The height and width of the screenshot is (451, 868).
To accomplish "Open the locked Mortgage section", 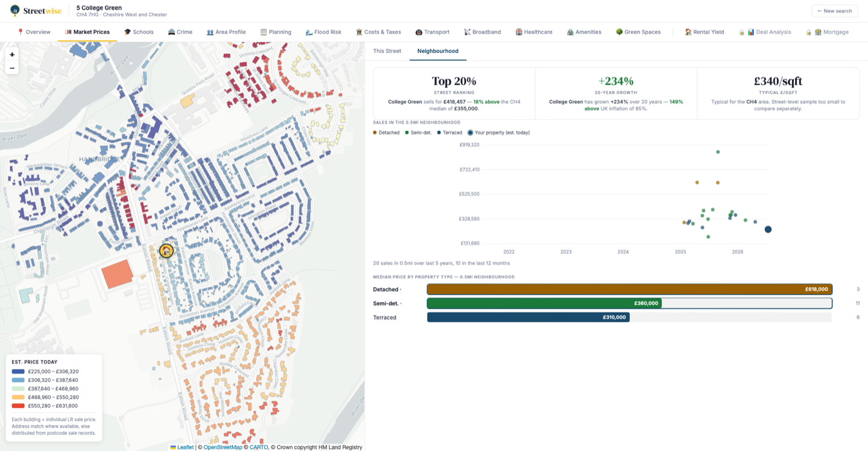I will [827, 32].
